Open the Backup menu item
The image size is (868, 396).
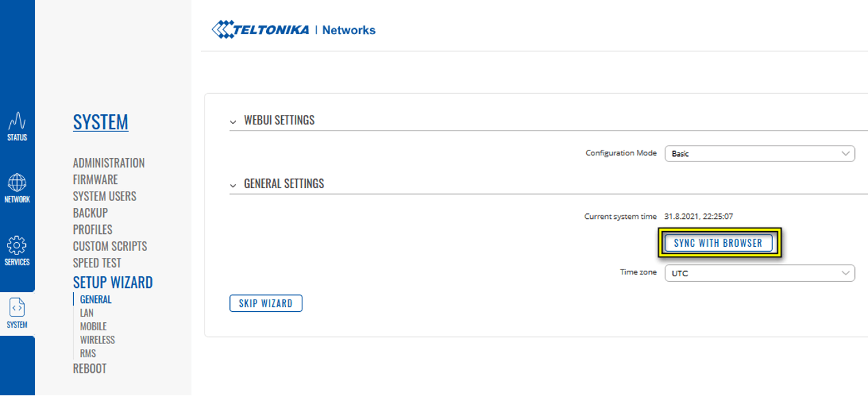click(x=90, y=213)
